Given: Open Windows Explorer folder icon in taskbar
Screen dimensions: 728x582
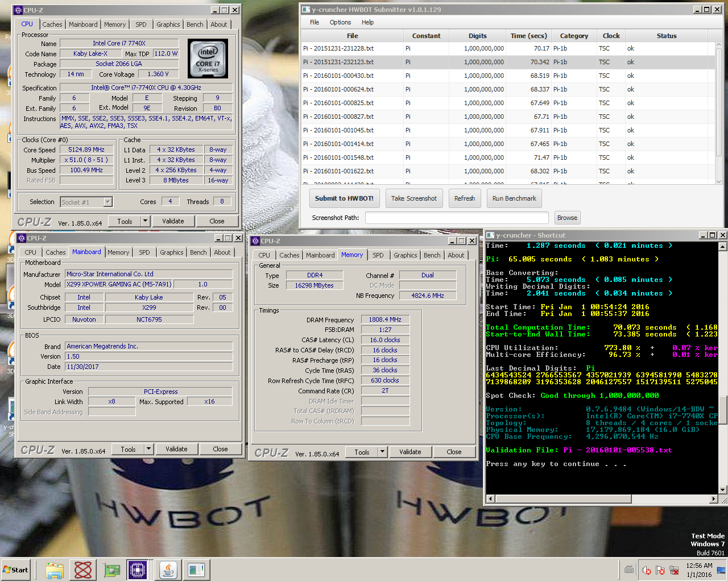Looking at the screenshot, I should click(x=55, y=569).
